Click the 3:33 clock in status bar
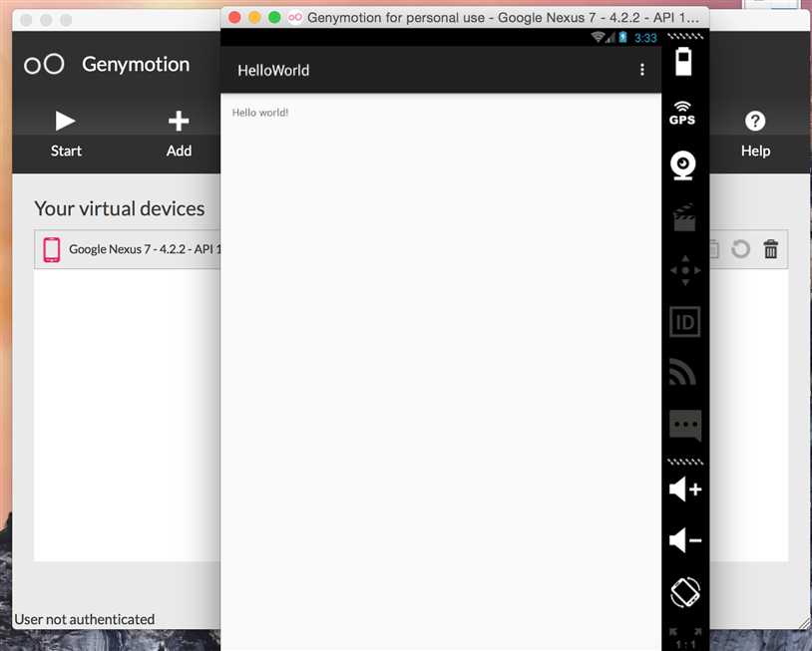Image resolution: width=812 pixels, height=651 pixels. (645, 38)
